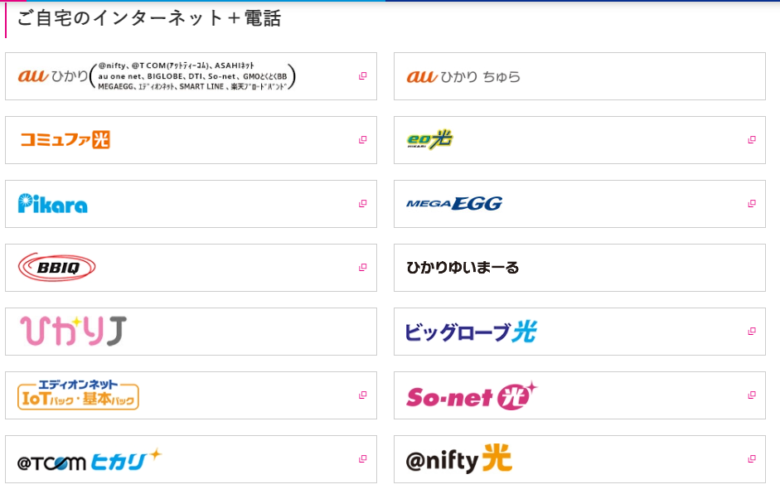This screenshot has width=780, height=499.
Task: Open the BBIQ logo link
Action: 57,267
